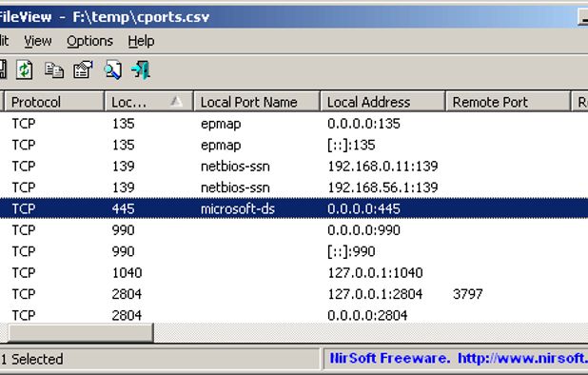
Task: Click the Refresh toolbar icon
Action: 25,69
